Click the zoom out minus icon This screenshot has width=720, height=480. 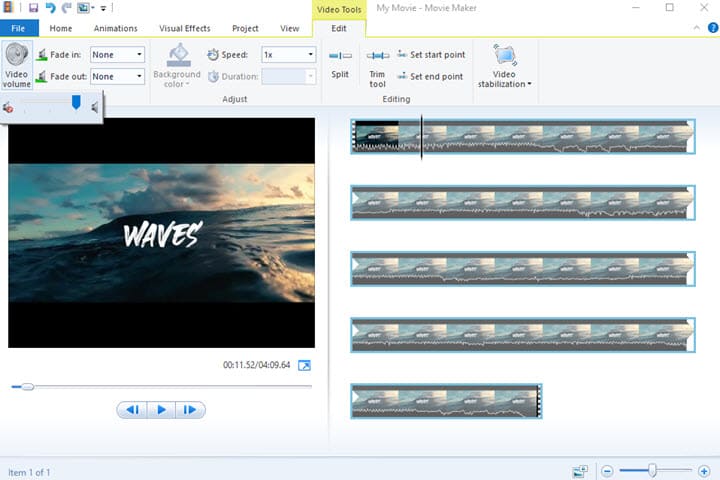coord(607,470)
